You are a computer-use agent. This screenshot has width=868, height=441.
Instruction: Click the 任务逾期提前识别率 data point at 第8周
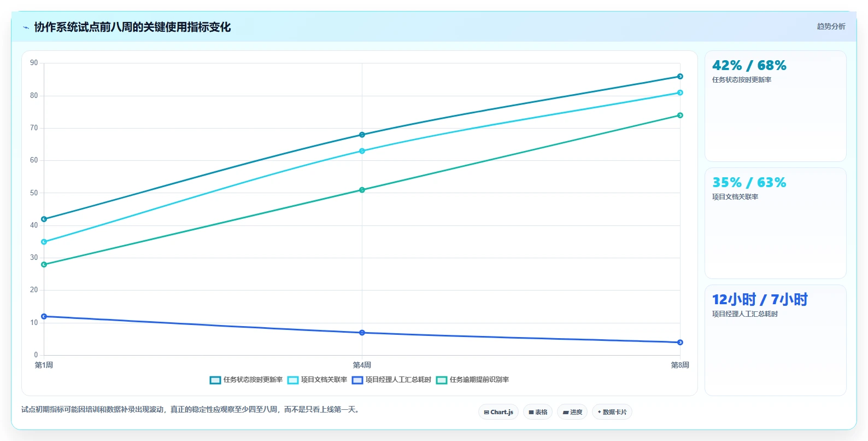(x=680, y=115)
